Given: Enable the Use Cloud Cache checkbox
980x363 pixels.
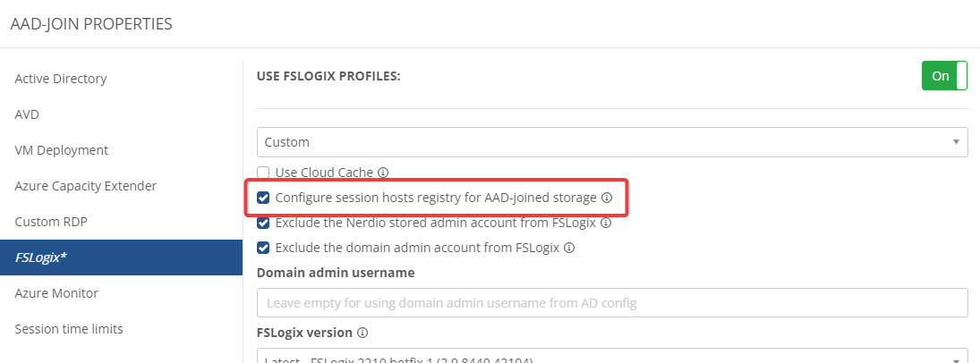Looking at the screenshot, I should coord(263,173).
